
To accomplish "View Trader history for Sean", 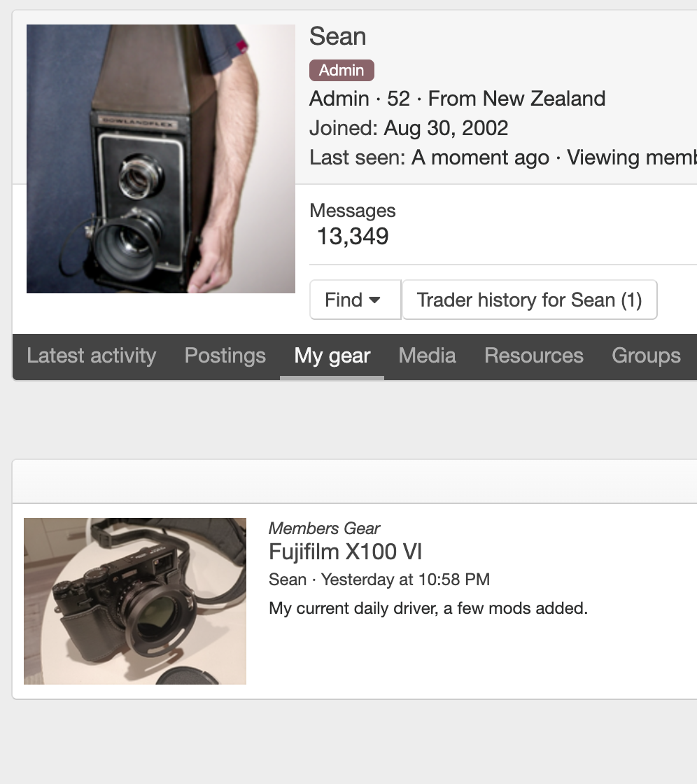I will (x=529, y=300).
